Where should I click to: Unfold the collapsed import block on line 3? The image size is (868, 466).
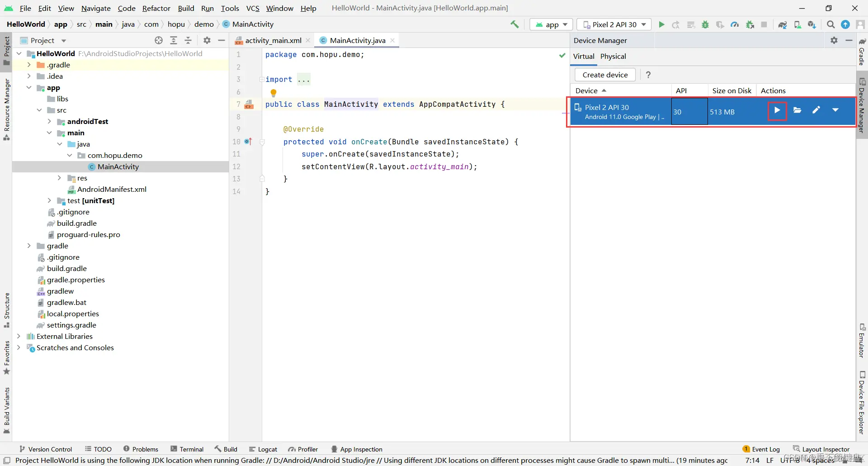click(262, 80)
